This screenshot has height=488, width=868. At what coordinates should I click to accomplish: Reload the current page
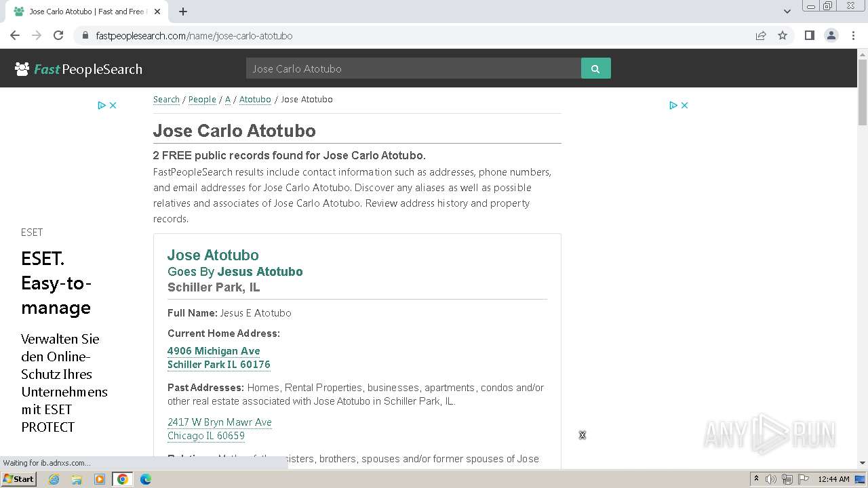pyautogui.click(x=58, y=35)
